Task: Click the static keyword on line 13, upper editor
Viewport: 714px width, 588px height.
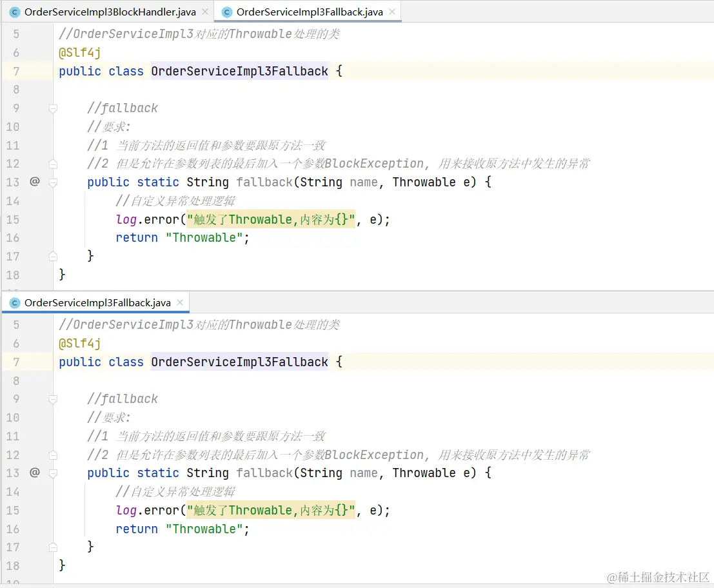Action: [158, 182]
